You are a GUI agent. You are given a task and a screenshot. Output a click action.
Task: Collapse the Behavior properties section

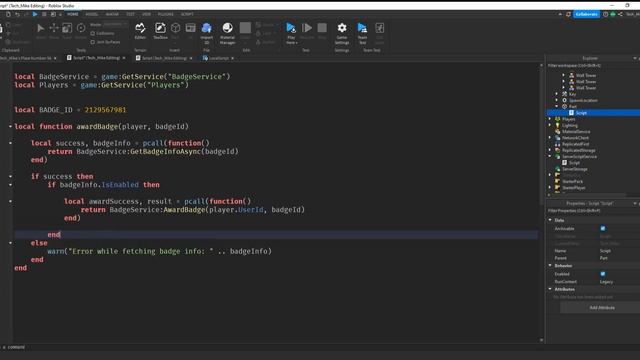[550, 266]
